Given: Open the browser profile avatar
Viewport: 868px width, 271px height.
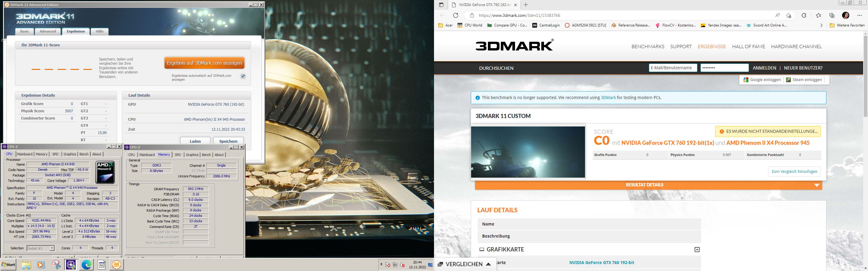Looking at the screenshot, I should pyautogui.click(x=846, y=15).
